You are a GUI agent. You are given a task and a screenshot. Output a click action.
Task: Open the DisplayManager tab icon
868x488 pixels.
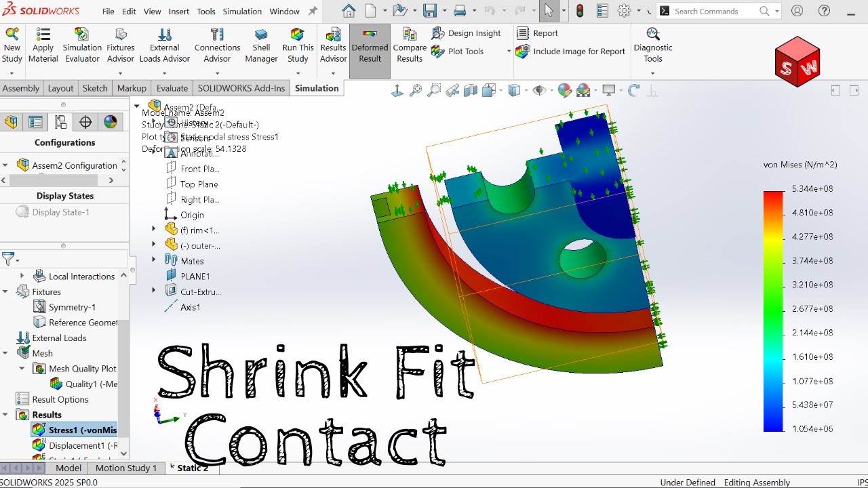[x=110, y=122]
